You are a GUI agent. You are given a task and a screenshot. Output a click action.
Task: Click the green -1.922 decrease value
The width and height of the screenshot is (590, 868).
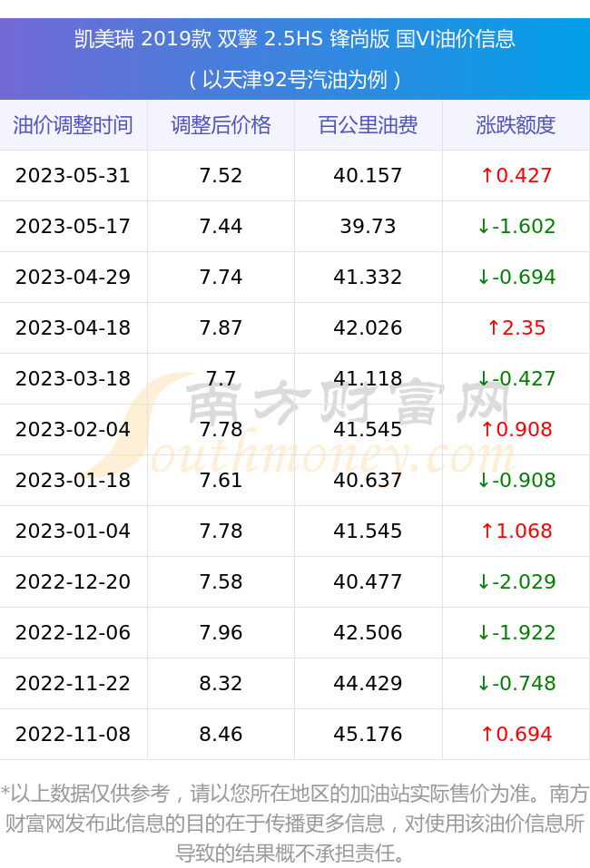pyautogui.click(x=516, y=633)
